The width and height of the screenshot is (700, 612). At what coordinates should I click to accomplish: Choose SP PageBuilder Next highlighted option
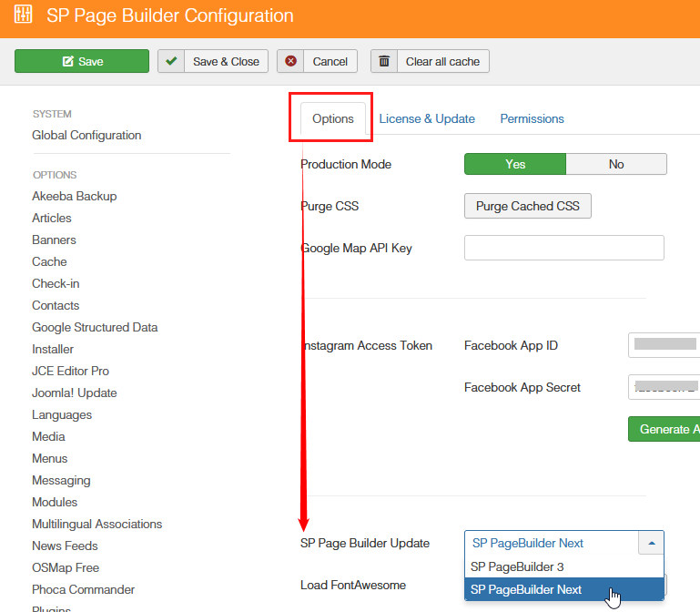(526, 589)
